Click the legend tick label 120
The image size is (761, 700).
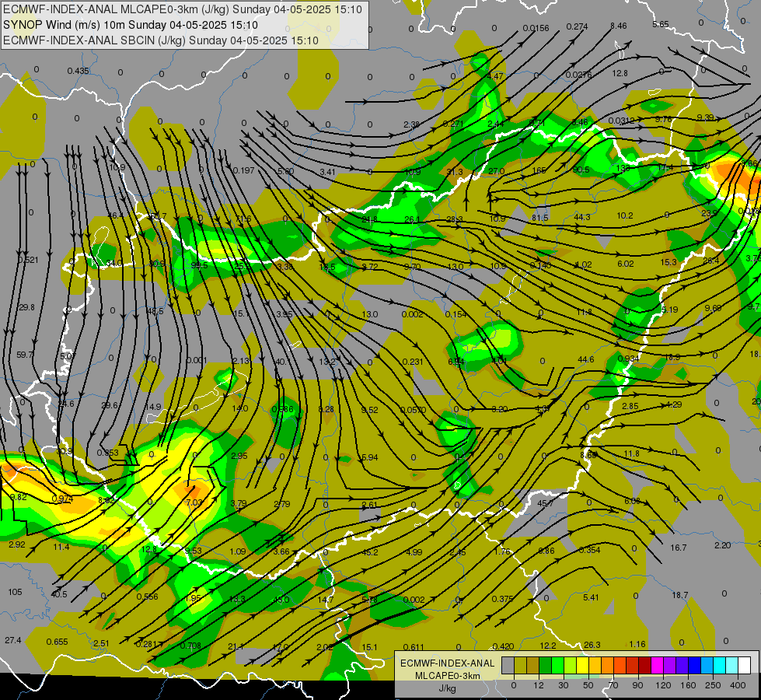pos(663,685)
